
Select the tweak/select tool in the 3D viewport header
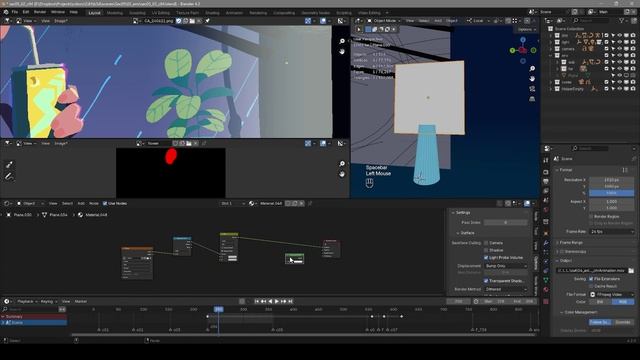click(359, 29)
